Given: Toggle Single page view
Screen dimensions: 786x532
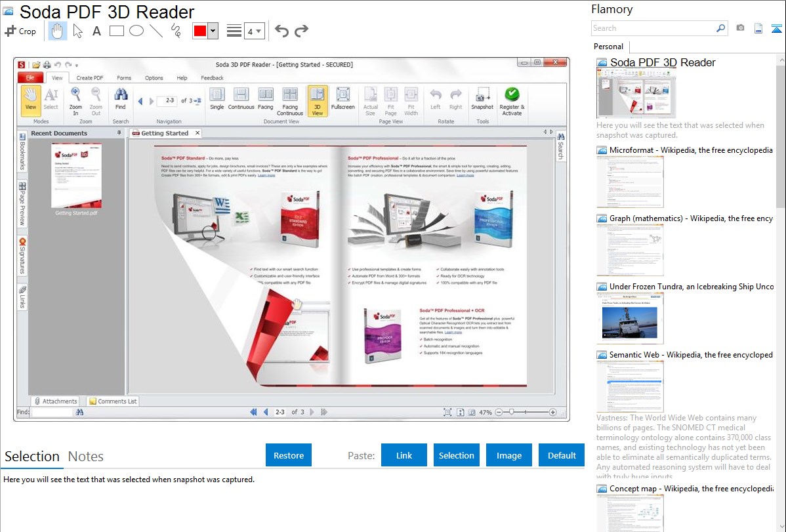Looking at the screenshot, I should (217, 98).
